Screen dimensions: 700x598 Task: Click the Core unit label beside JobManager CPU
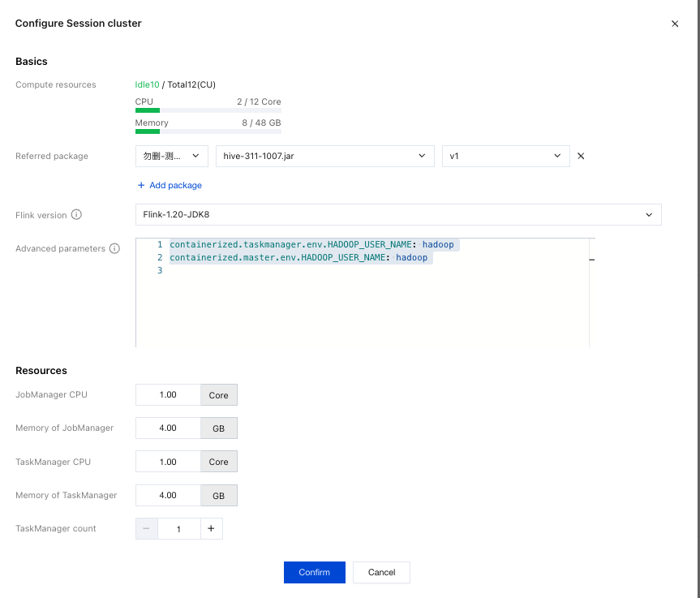(219, 395)
